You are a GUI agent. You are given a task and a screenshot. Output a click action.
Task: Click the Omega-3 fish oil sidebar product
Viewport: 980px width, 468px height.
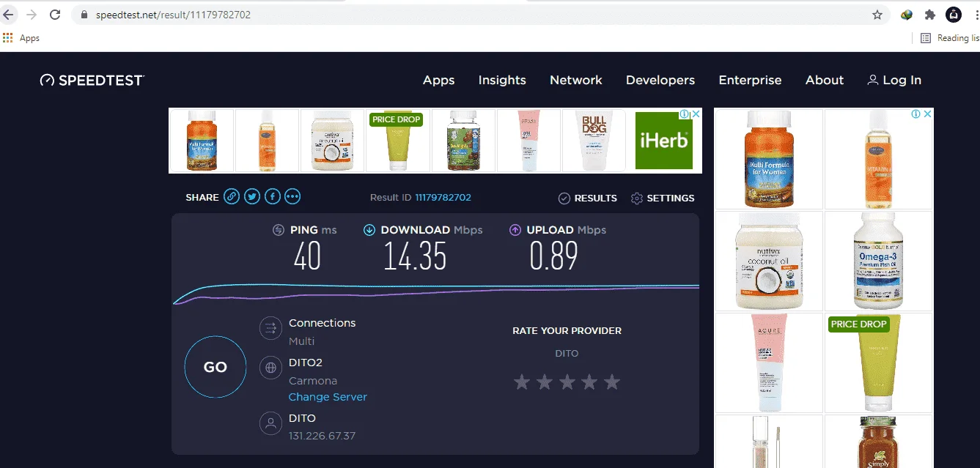coord(878,261)
